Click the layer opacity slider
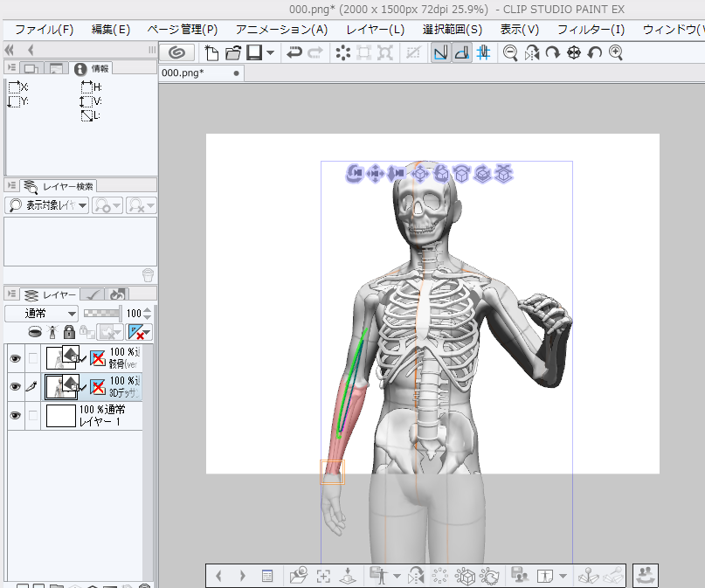Image resolution: width=705 pixels, height=588 pixels. [103, 313]
